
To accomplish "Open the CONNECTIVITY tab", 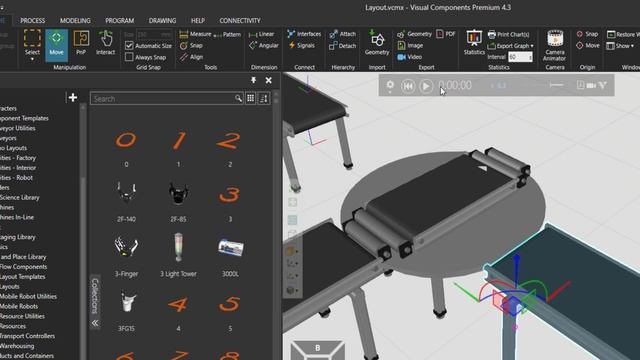I will click(240, 20).
